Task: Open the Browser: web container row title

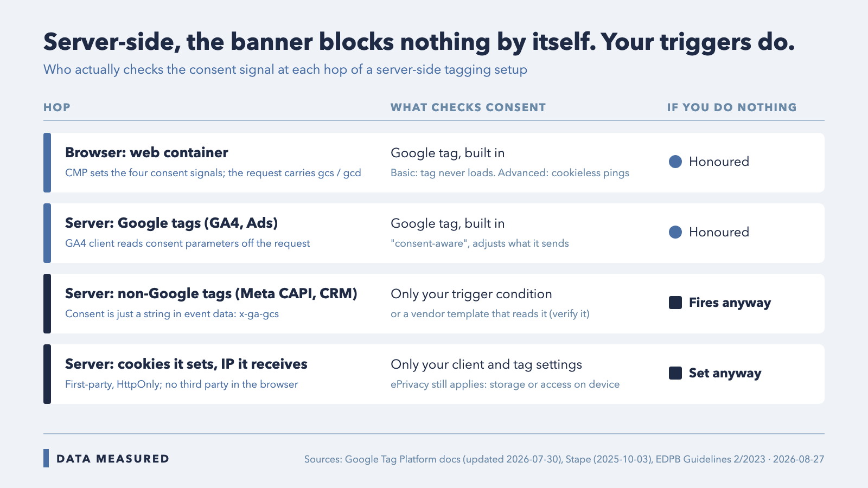Action: click(146, 152)
